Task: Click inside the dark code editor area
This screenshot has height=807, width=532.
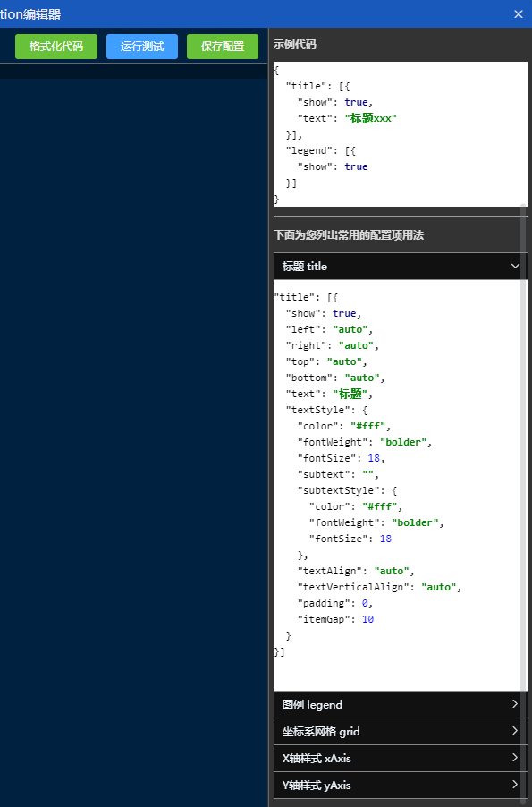Action: pos(134,443)
